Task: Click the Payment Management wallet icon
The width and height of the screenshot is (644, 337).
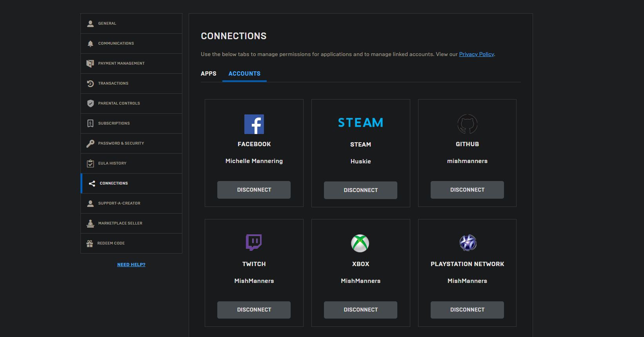Action: [x=90, y=63]
